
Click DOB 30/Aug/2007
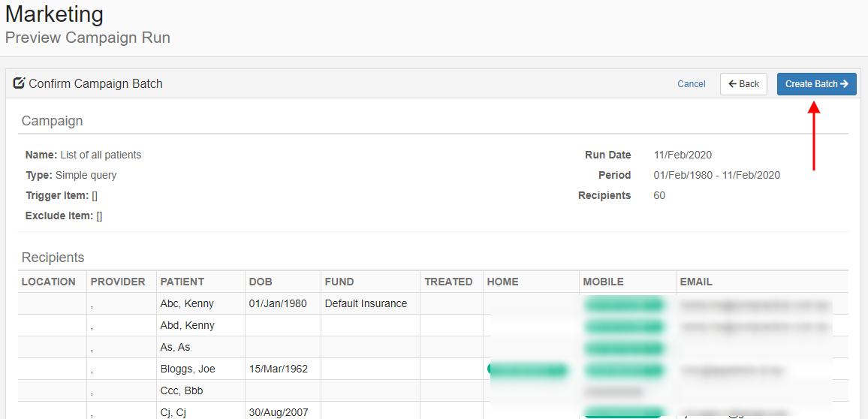(x=279, y=412)
